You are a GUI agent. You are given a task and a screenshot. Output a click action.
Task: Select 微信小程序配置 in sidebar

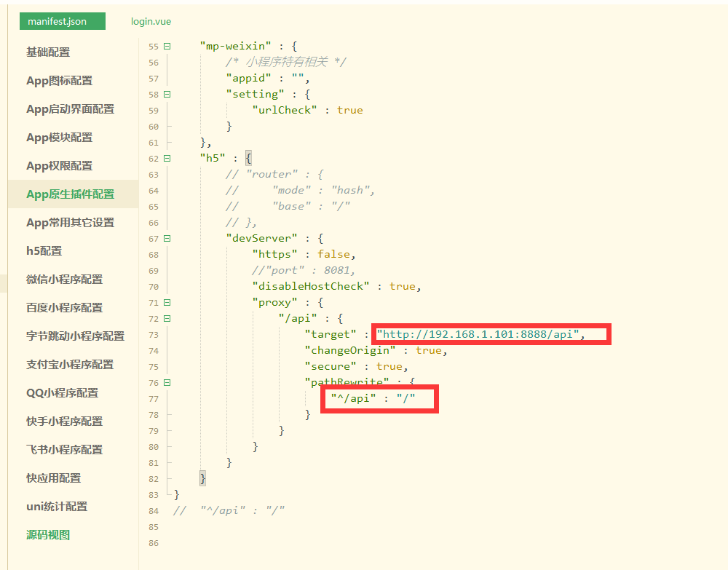pos(66,279)
